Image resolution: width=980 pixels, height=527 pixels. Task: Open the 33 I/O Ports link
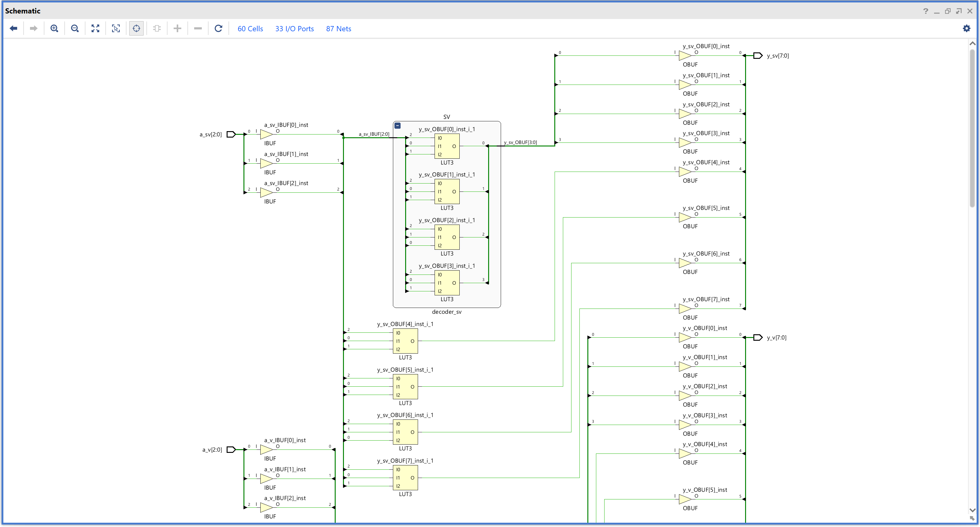(294, 29)
